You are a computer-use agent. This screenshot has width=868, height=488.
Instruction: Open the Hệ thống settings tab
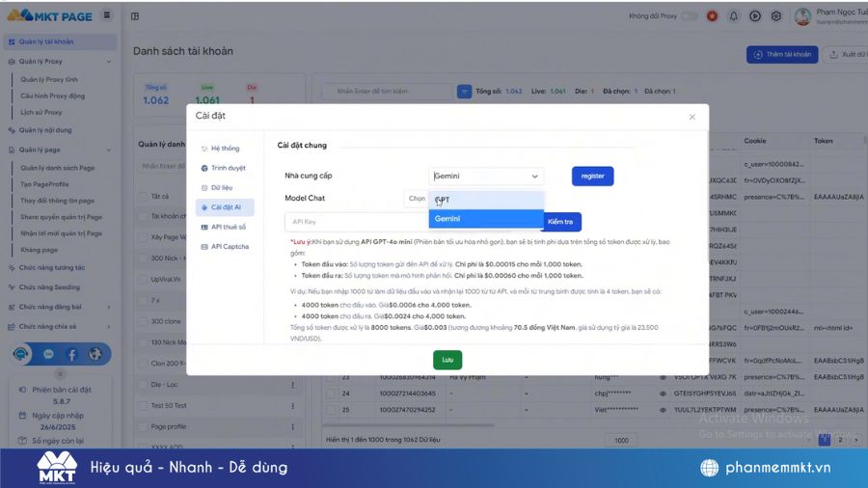(225, 149)
